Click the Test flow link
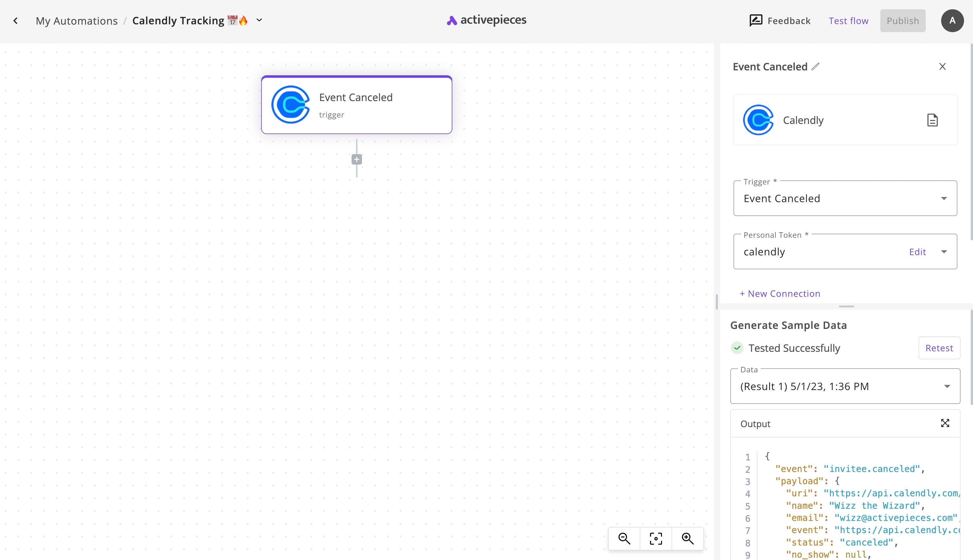The image size is (973, 560). click(848, 21)
